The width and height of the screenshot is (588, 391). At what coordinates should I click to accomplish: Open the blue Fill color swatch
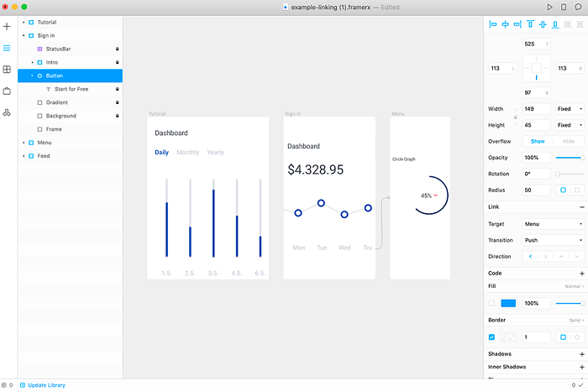[x=508, y=304]
